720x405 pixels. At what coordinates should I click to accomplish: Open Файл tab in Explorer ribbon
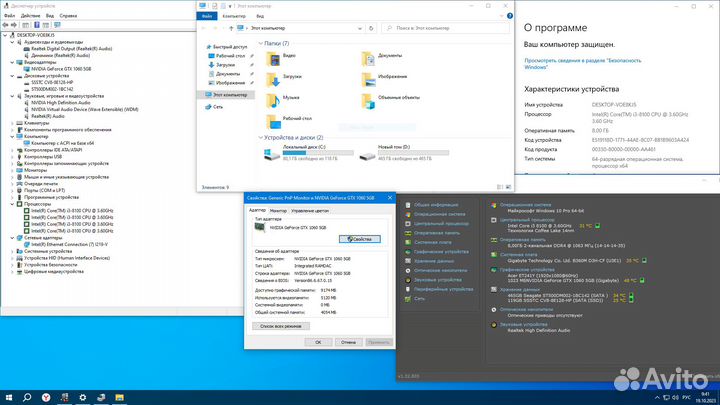[207, 16]
